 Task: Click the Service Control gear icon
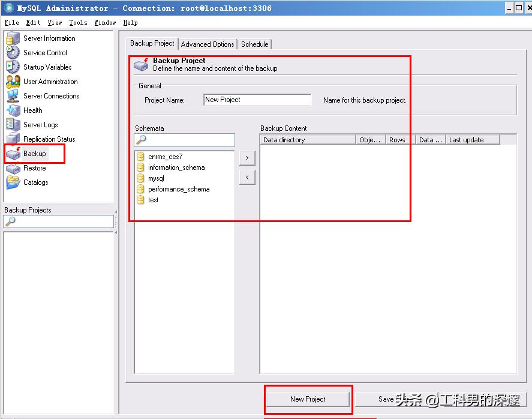13,53
